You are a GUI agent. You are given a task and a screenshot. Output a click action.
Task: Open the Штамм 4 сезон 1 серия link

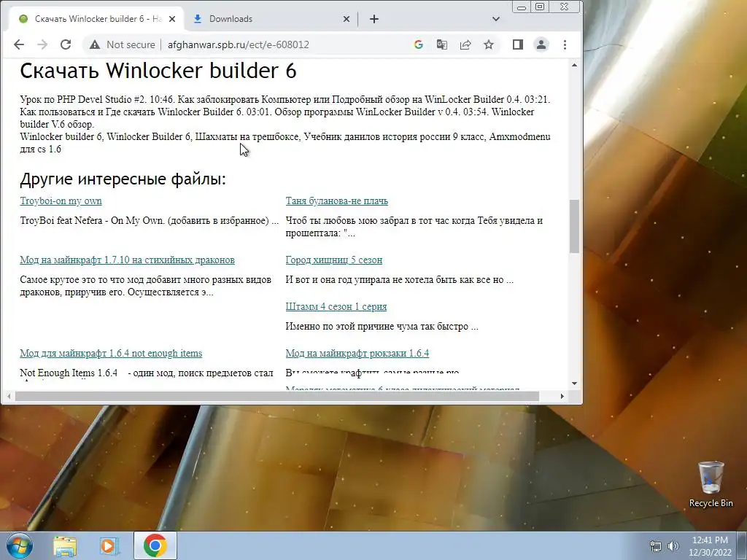click(x=336, y=307)
